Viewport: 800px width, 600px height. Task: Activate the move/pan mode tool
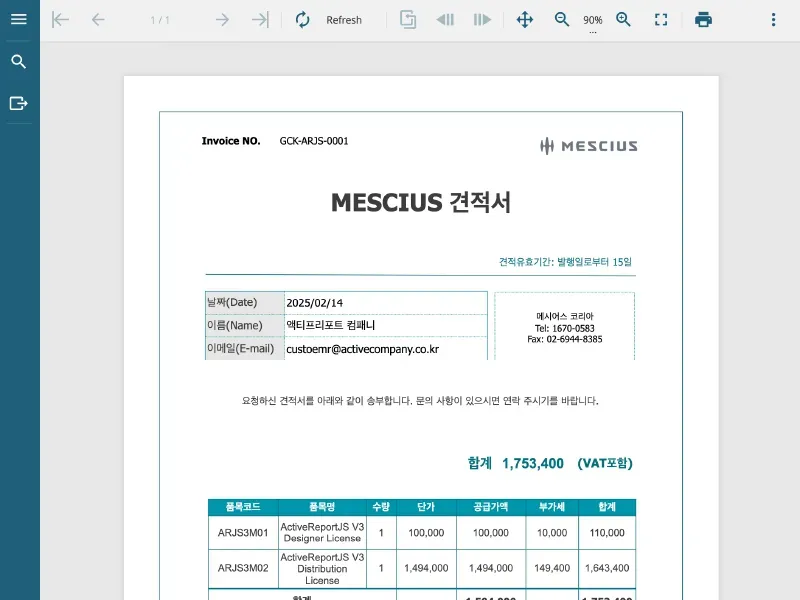pyautogui.click(x=524, y=20)
